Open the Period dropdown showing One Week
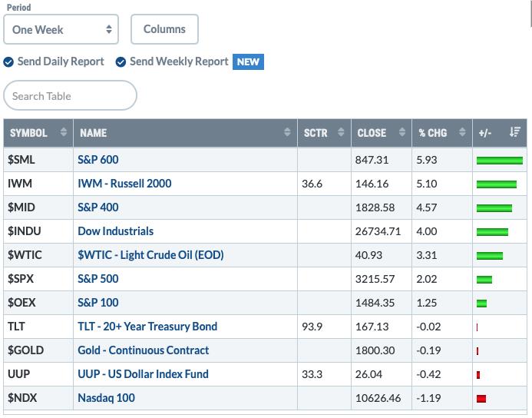 [x=61, y=29]
